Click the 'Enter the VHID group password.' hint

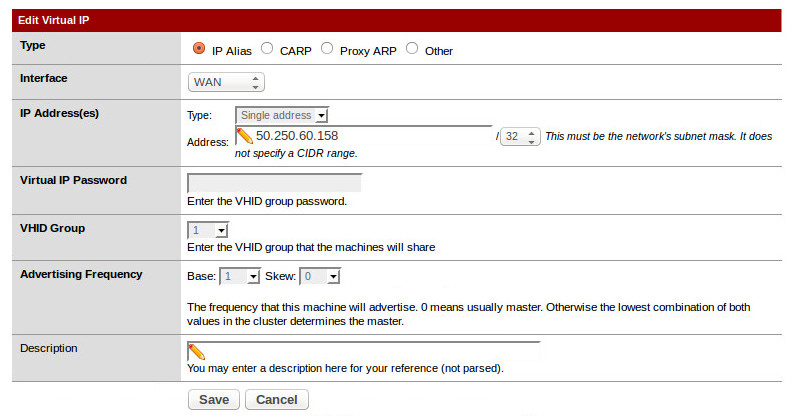(267, 201)
